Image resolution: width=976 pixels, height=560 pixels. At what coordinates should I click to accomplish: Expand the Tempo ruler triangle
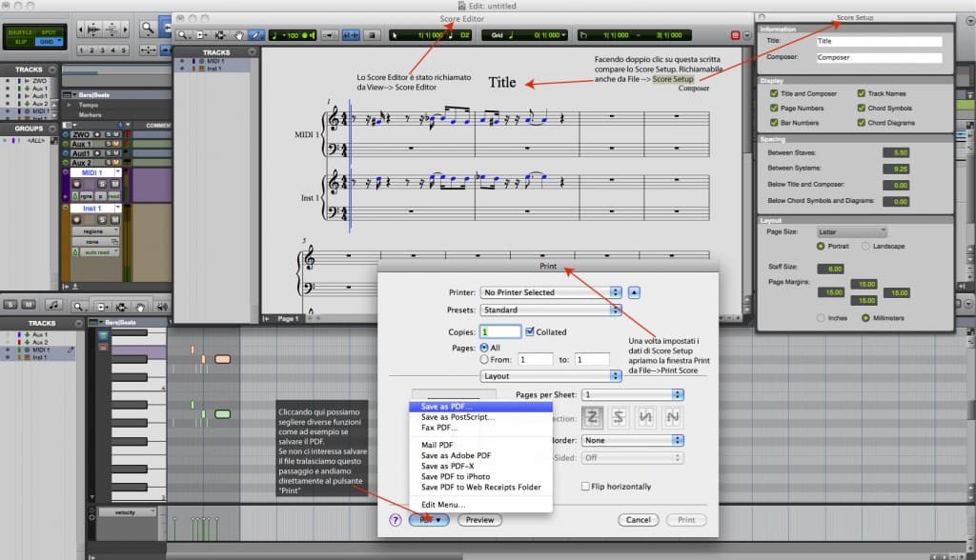(69, 105)
